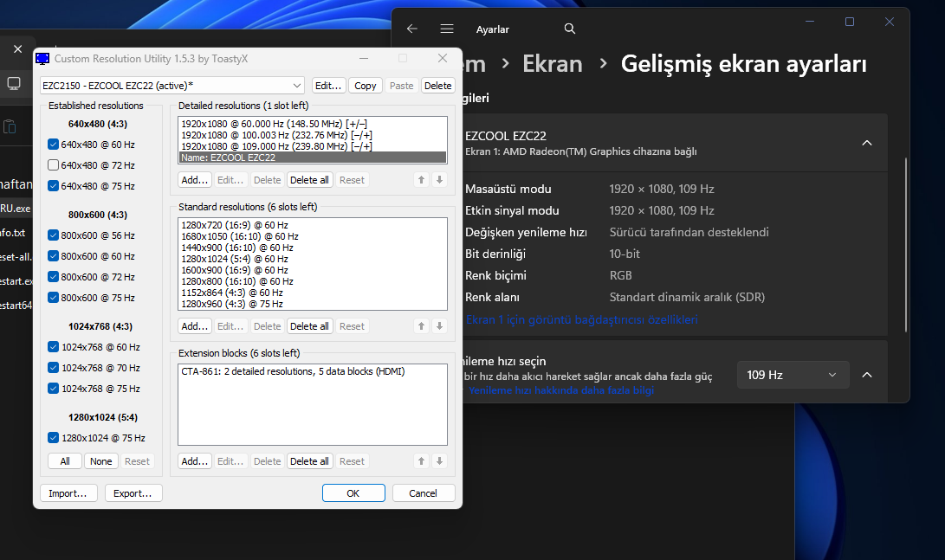This screenshot has width=945, height=560.
Task: Click the Ayarlar window vertical scrollbar
Action: pyautogui.click(x=905, y=244)
